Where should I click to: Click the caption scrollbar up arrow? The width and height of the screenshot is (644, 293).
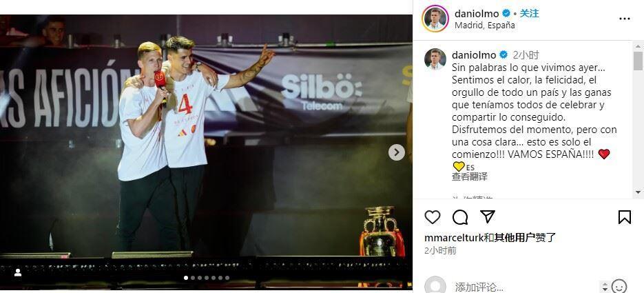[638, 45]
